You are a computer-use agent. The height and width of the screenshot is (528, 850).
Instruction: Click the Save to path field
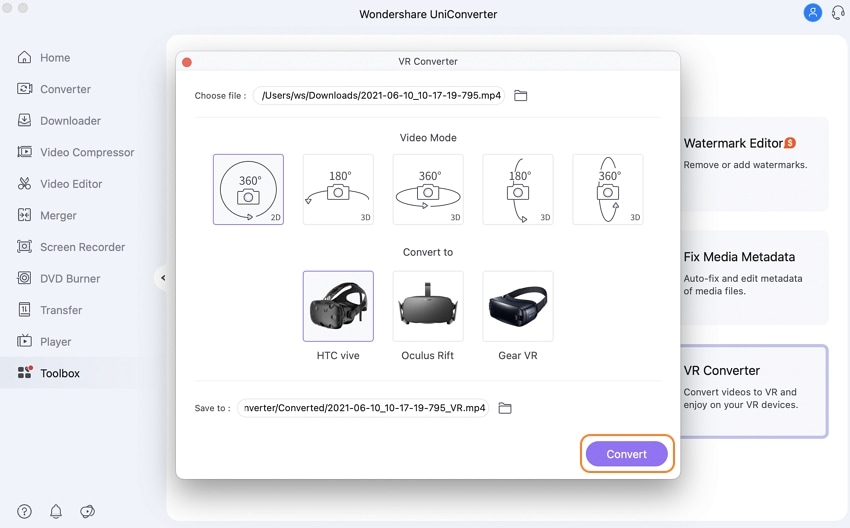363,408
